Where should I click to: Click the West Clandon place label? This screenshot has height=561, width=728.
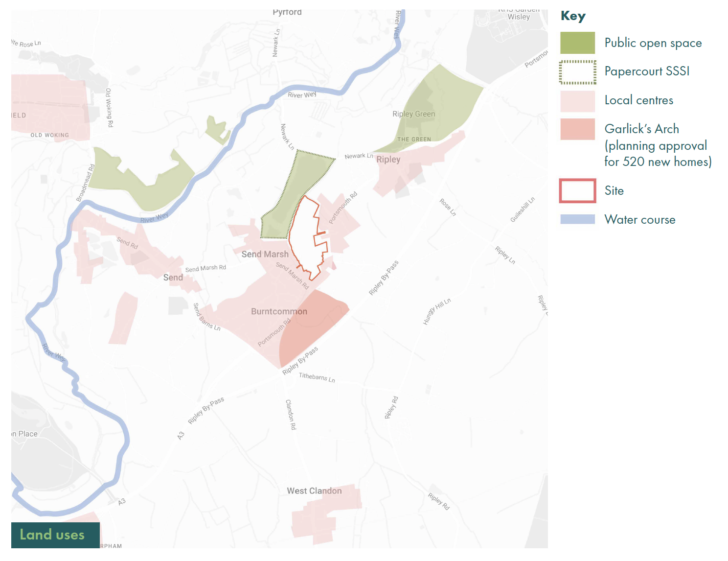point(314,491)
